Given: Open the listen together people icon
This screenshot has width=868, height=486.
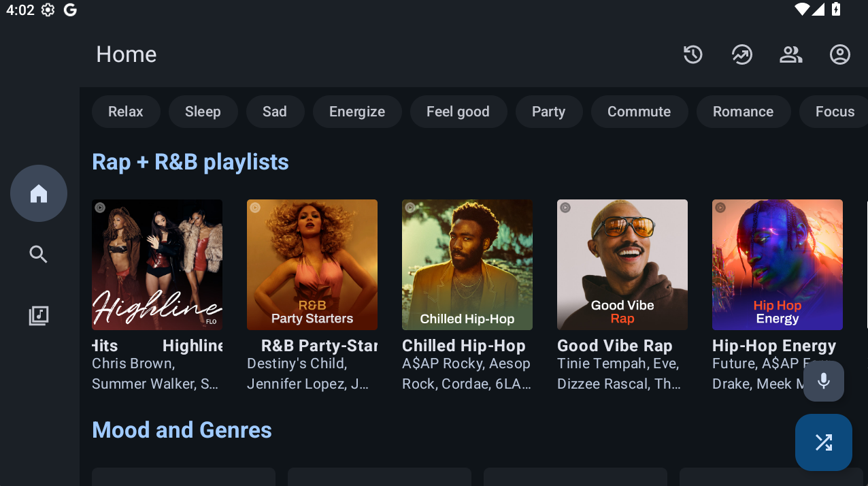Looking at the screenshot, I should tap(790, 54).
